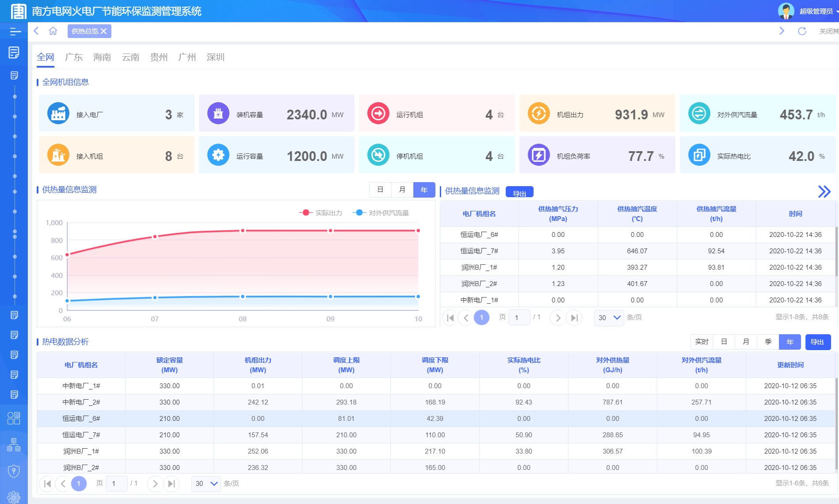Image resolution: width=839 pixels, height=504 pixels.
Task: Click the 实际热电比 blue copy icon
Action: pyautogui.click(x=699, y=155)
